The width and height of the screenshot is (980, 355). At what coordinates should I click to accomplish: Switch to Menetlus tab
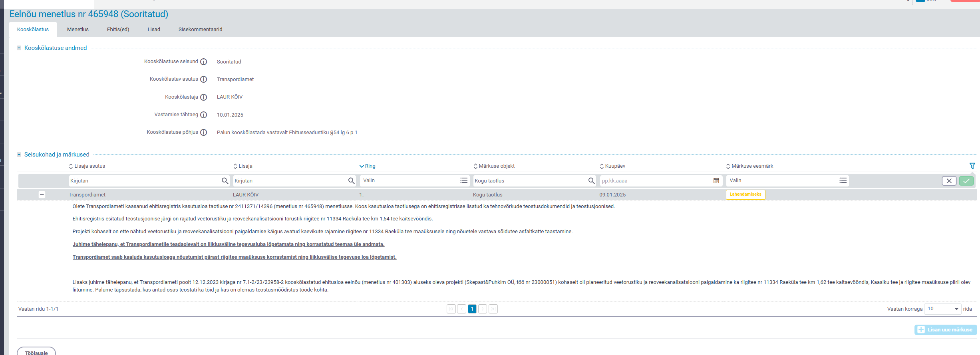[x=78, y=30]
